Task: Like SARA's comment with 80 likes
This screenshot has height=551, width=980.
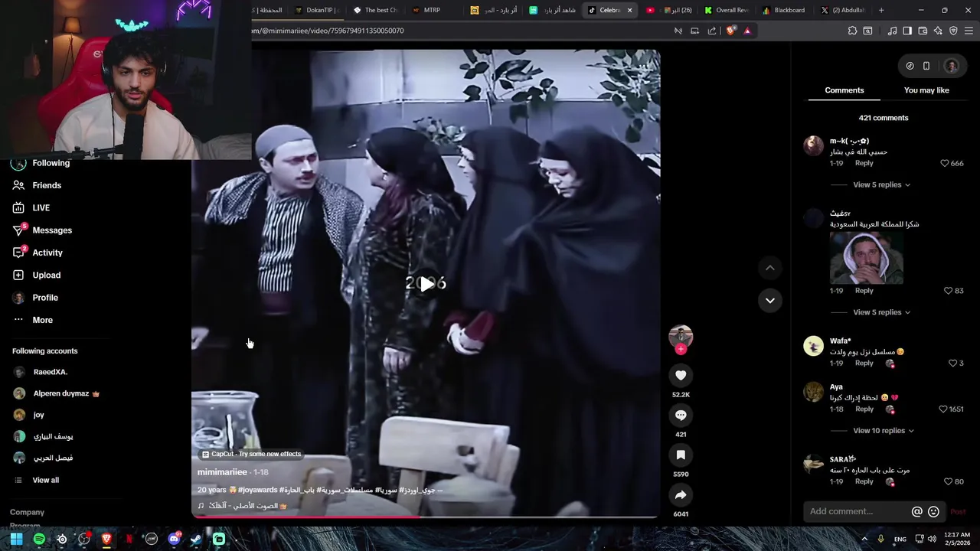Action: point(948,481)
